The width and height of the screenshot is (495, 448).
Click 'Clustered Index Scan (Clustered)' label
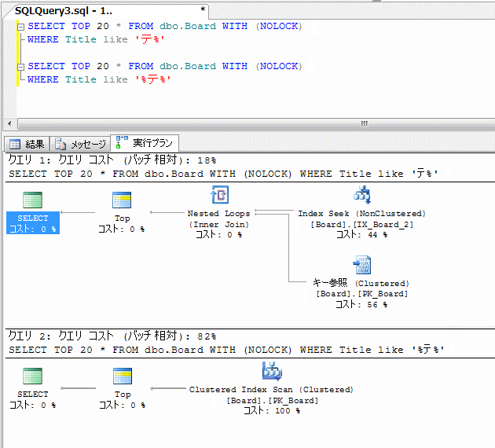(271, 390)
